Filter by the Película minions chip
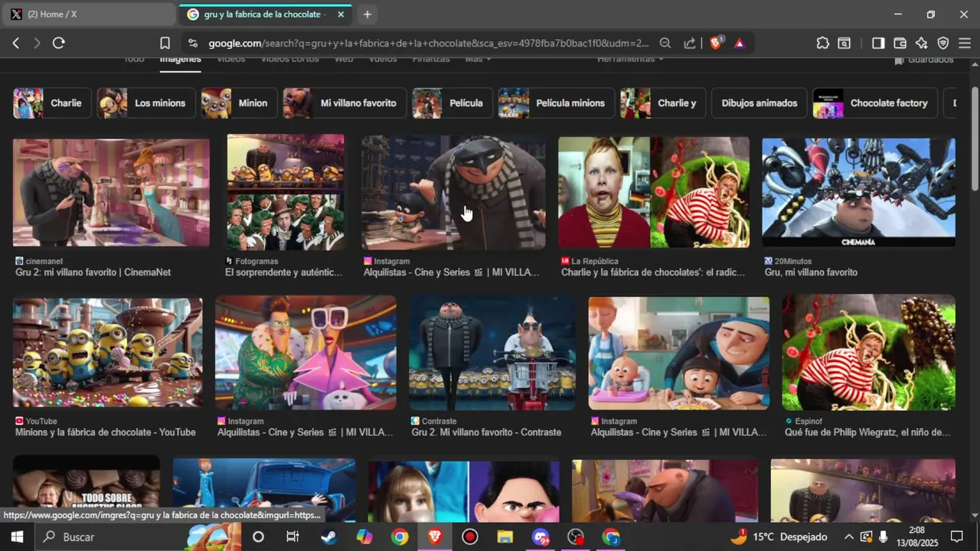Screen dimensions: 980x551 click(557, 103)
